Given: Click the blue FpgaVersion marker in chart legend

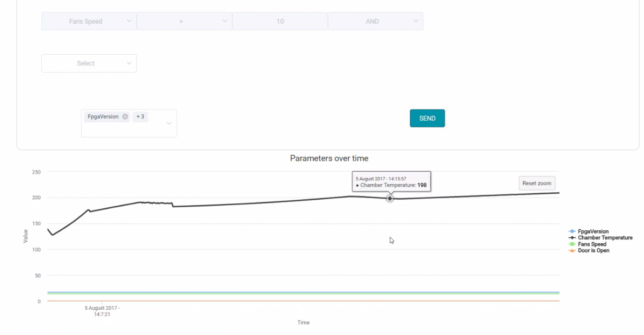Looking at the screenshot, I should (x=572, y=231).
